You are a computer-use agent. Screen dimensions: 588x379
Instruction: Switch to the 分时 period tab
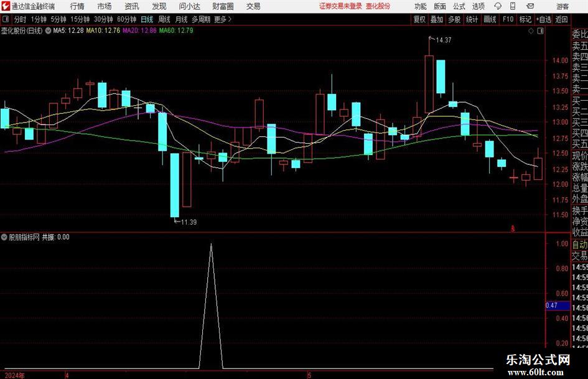pos(20,19)
